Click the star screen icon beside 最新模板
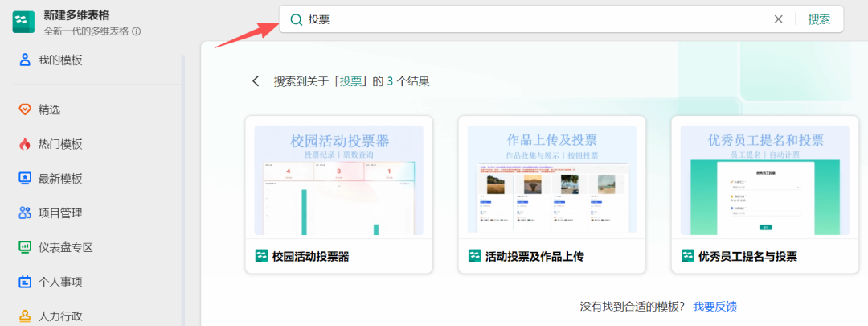Screen dimensions: 868x326 coord(25,179)
